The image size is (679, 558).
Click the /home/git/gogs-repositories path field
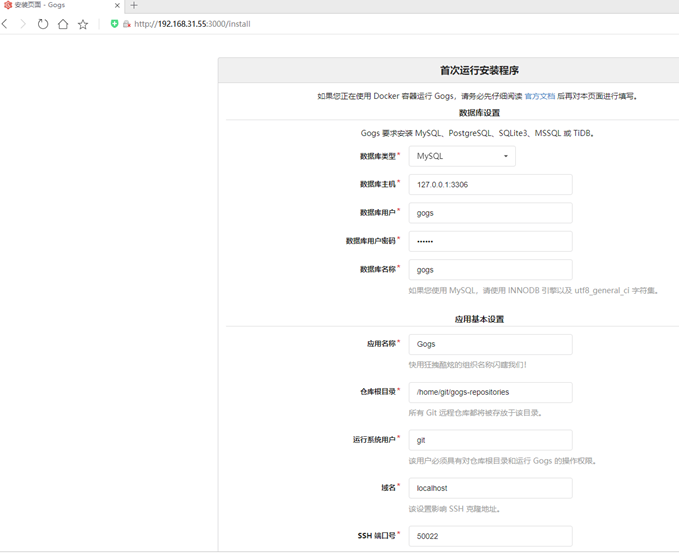pos(490,392)
